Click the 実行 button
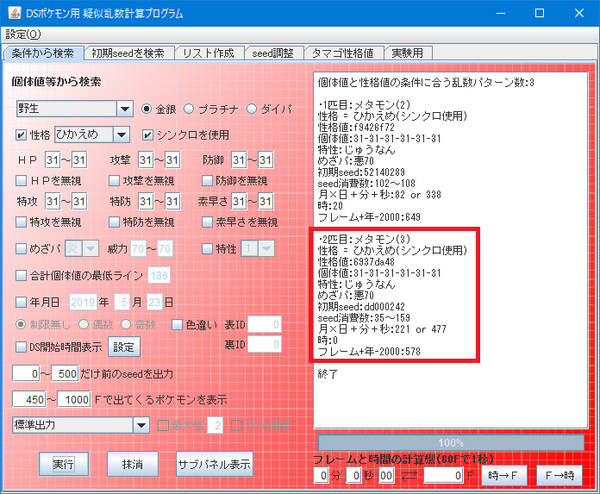The height and width of the screenshot is (494, 600). pos(64,464)
